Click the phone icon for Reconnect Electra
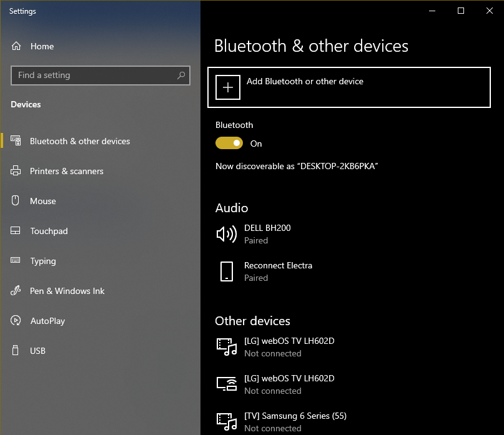This screenshot has height=435, width=504. coord(226,271)
